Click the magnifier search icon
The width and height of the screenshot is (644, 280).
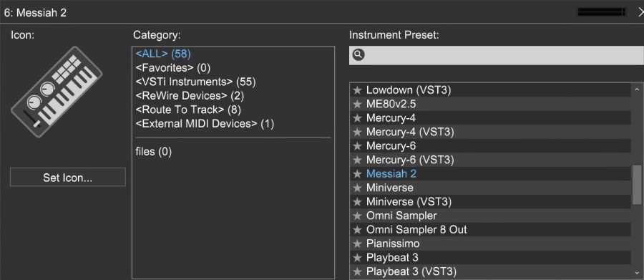[358, 54]
